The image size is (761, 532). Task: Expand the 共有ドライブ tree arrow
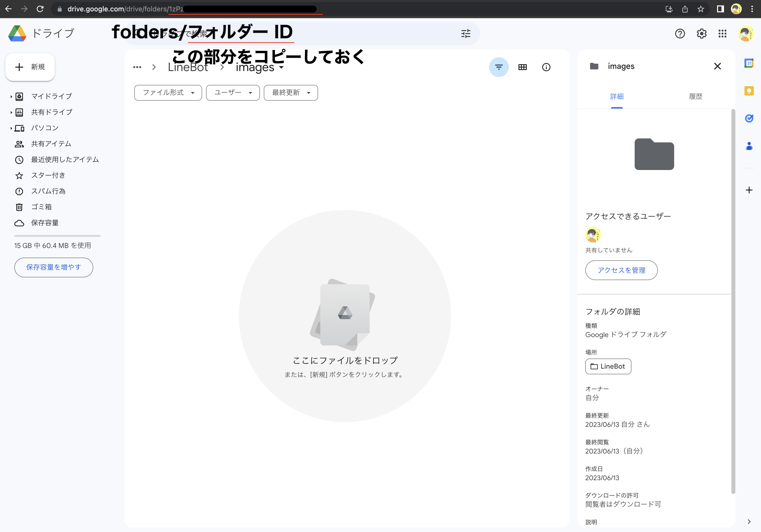[11, 113]
